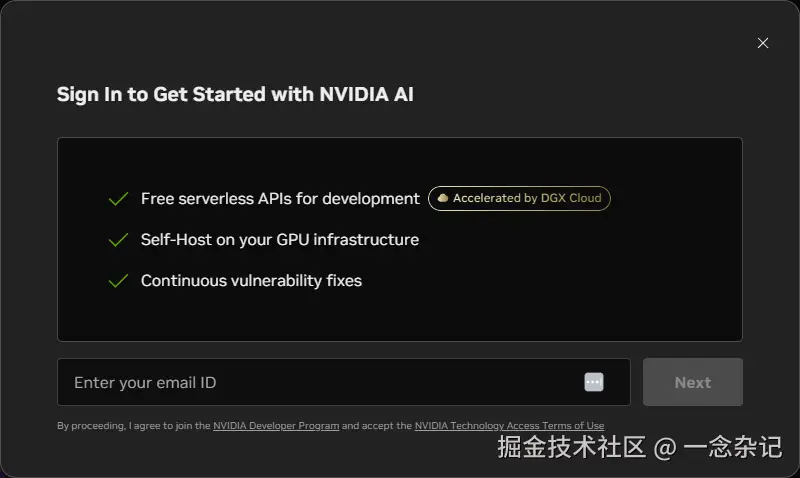Focus the 'Enter your email ID' field

[x=320, y=382]
